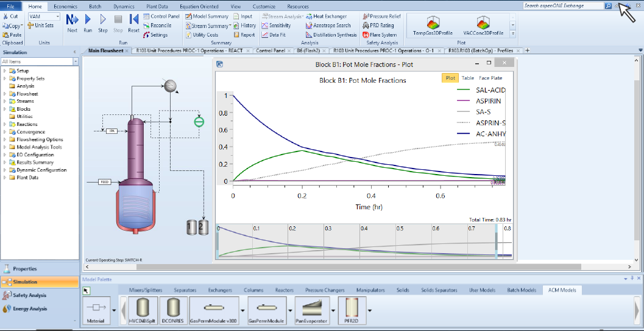Image resolution: width=644 pixels, height=331 pixels.
Task: Expand the Blocks tree node
Action: [x=5, y=109]
